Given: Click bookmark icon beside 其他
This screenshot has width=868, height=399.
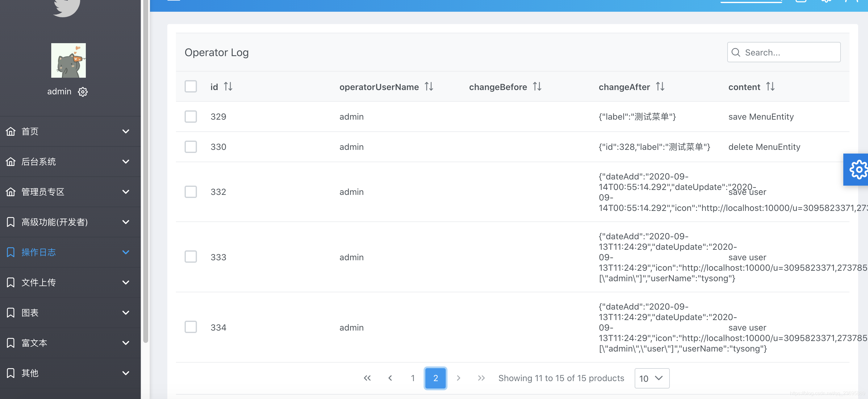Looking at the screenshot, I should [11, 373].
